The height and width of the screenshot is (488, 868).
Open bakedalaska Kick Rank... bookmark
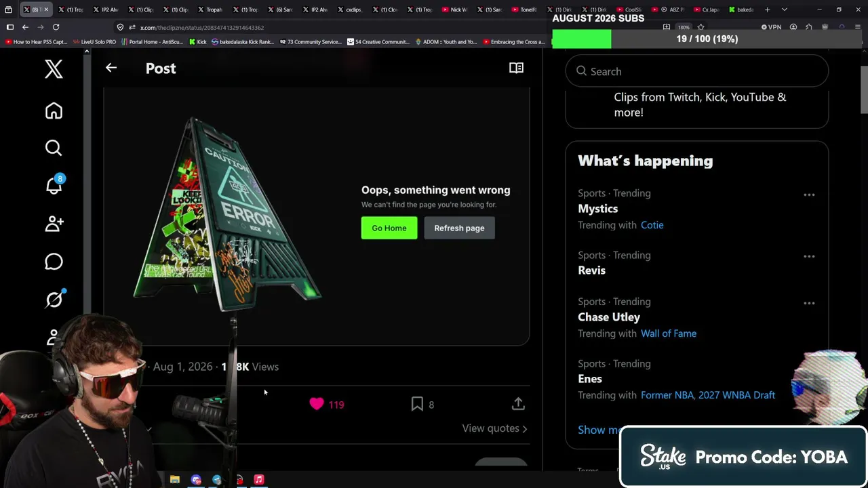(242, 42)
